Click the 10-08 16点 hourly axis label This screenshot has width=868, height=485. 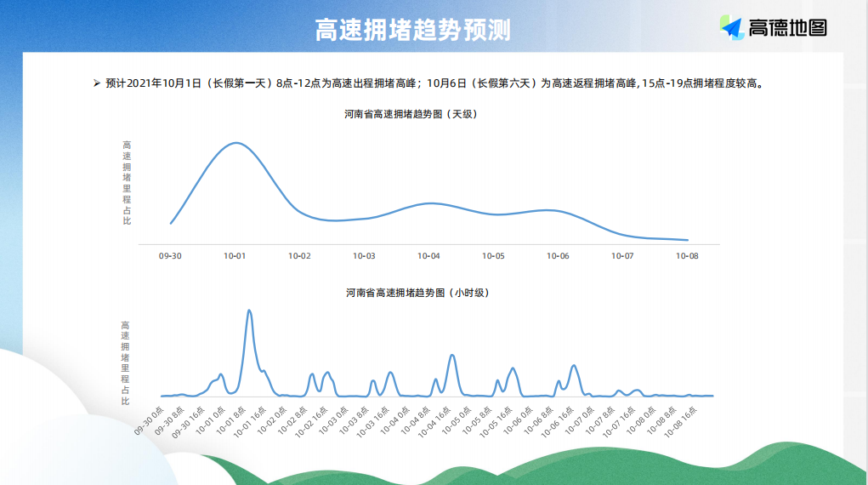pyautogui.click(x=680, y=422)
